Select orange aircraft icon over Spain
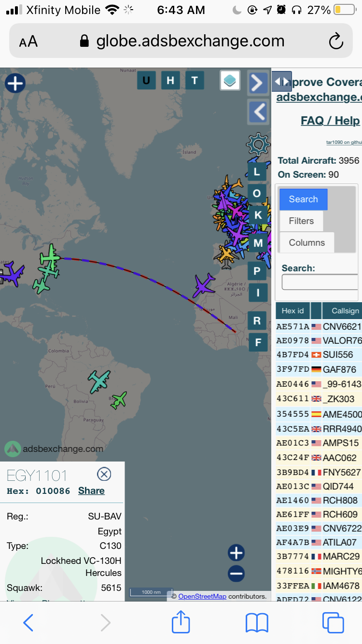Viewport: 362px width, 644px height. click(226, 254)
